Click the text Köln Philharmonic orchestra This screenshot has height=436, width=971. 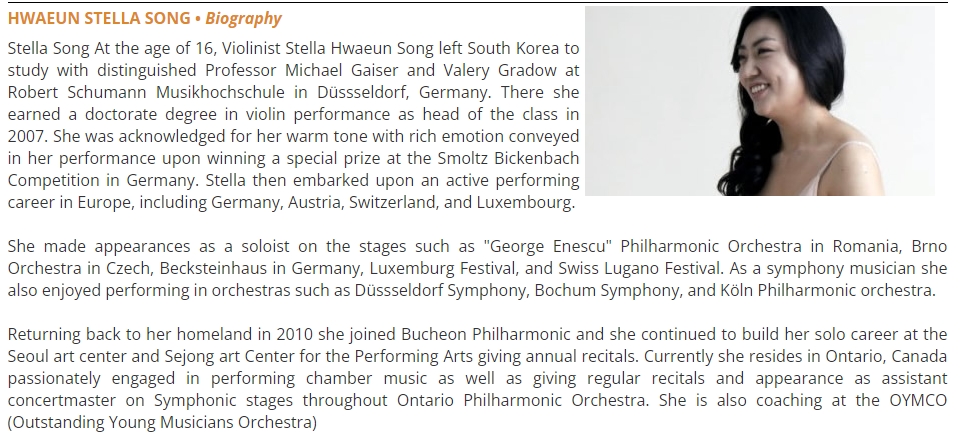827,290
